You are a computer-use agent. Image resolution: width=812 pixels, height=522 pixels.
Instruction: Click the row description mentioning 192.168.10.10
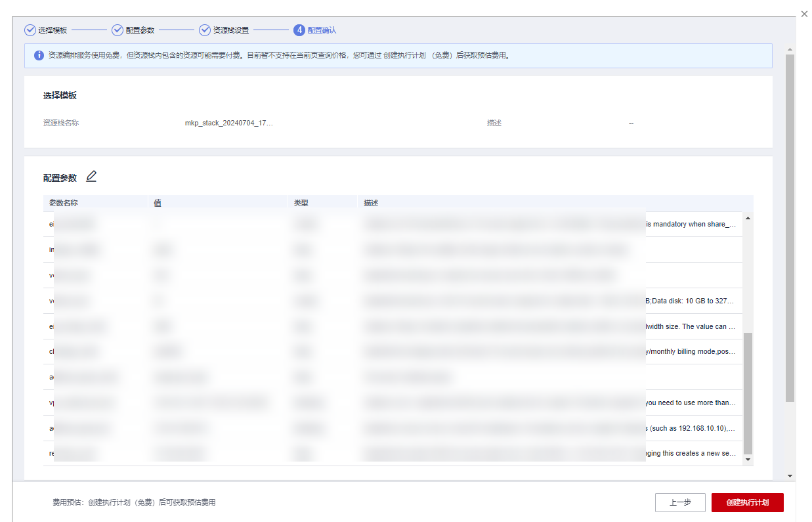tap(690, 428)
